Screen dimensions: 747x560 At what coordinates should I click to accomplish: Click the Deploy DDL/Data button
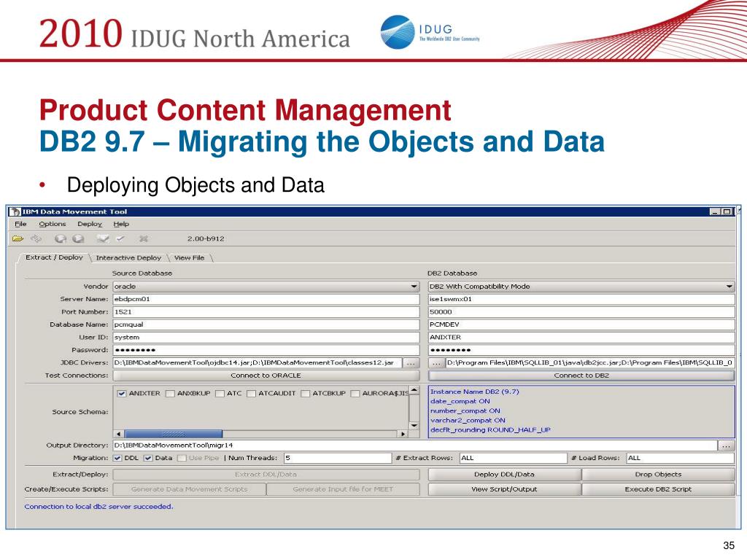click(x=504, y=474)
